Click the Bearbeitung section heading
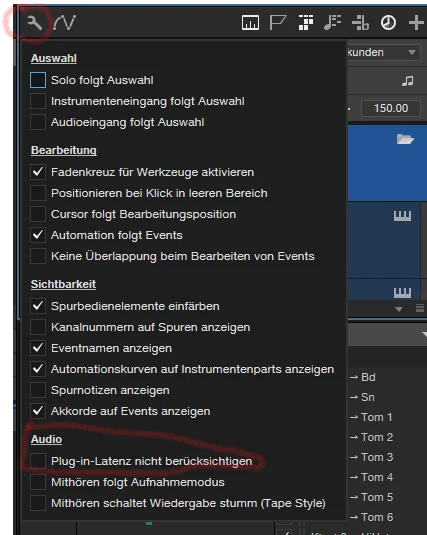The width and height of the screenshot is (427, 535). tap(63, 150)
